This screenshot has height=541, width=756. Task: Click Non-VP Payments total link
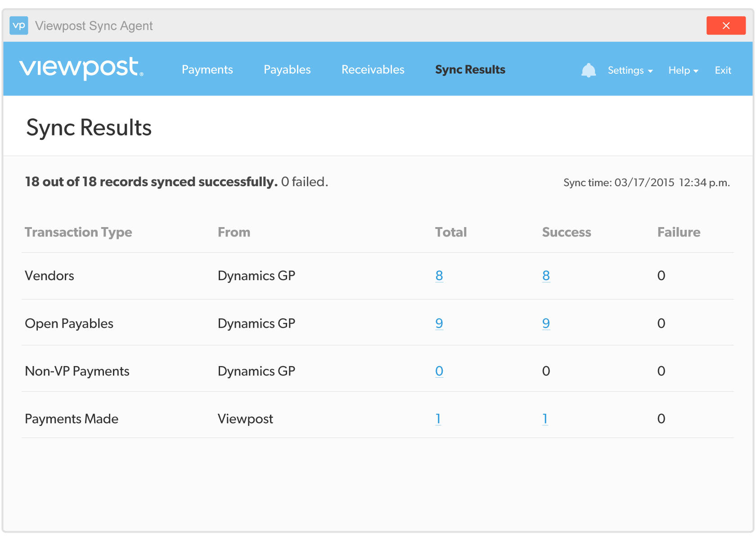tap(439, 371)
